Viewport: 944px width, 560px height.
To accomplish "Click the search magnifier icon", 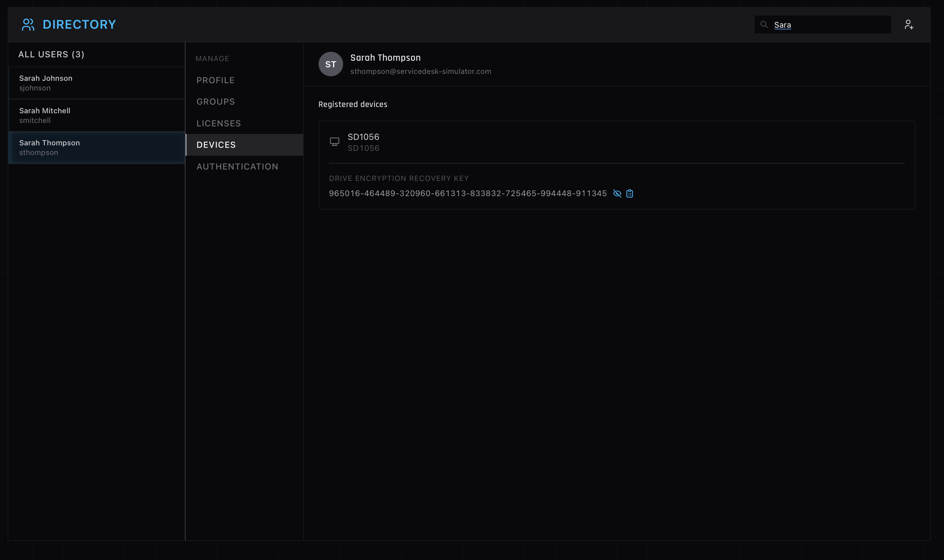I will tap(764, 25).
